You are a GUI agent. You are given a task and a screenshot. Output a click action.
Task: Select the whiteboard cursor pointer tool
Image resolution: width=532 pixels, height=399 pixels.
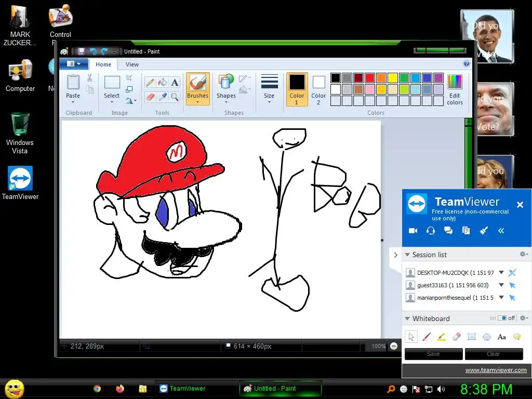click(x=411, y=337)
